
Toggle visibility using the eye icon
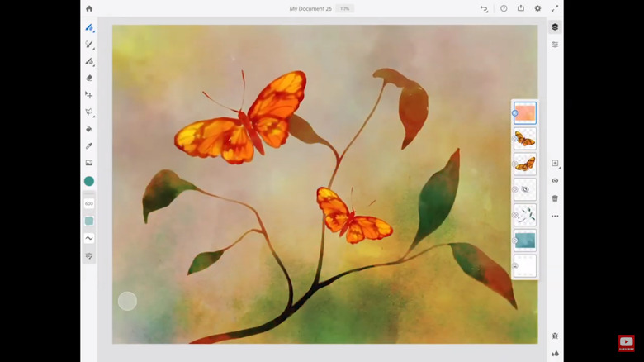click(555, 181)
